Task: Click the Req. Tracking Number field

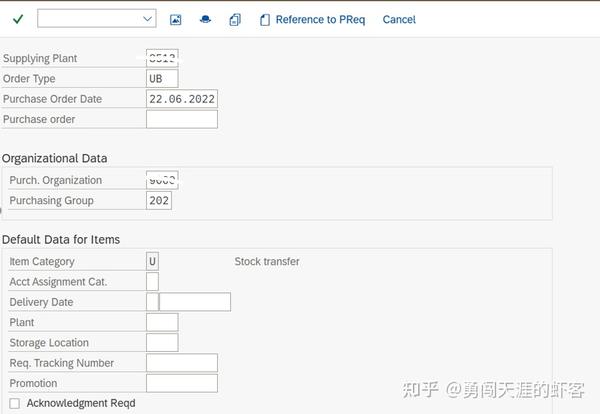Action: pos(182,363)
